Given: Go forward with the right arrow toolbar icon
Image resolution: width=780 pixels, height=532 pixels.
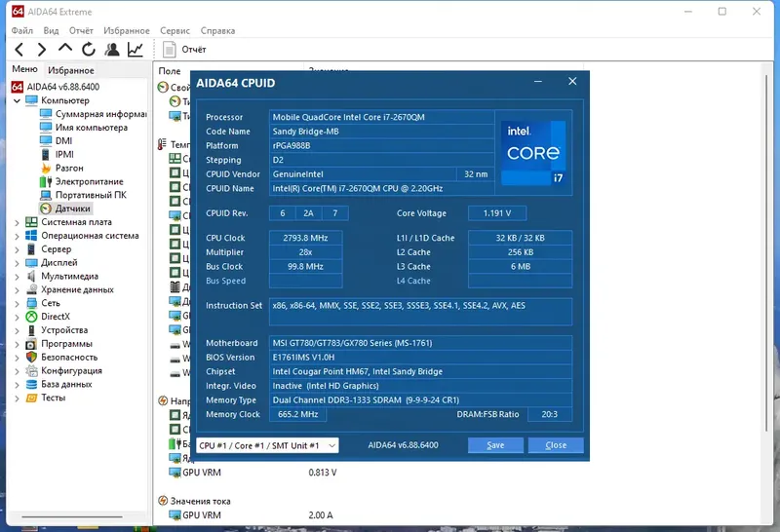Looking at the screenshot, I should (x=42, y=50).
